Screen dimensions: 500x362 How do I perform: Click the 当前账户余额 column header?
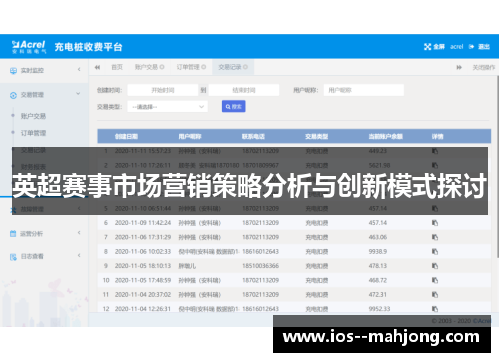tap(386, 136)
